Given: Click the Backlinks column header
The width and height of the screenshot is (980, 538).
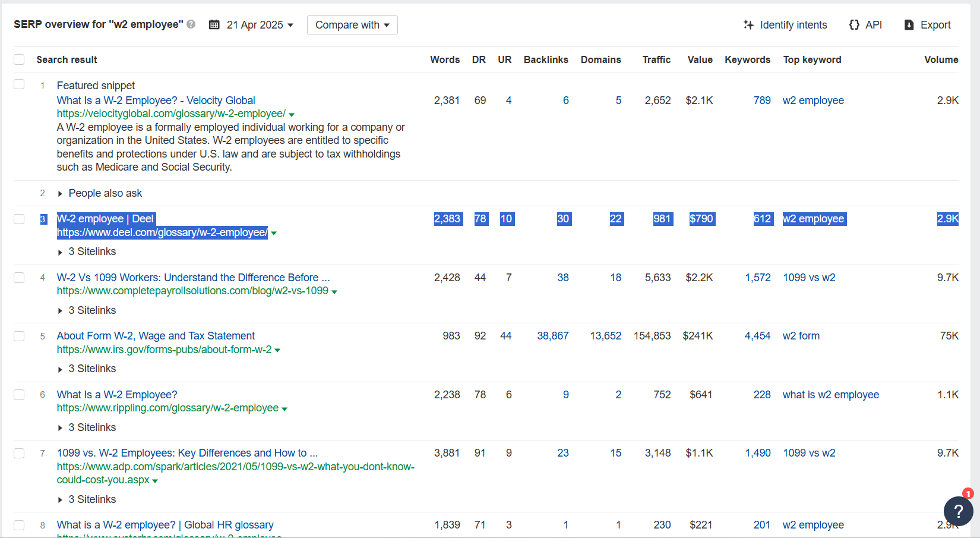Looking at the screenshot, I should tap(546, 59).
